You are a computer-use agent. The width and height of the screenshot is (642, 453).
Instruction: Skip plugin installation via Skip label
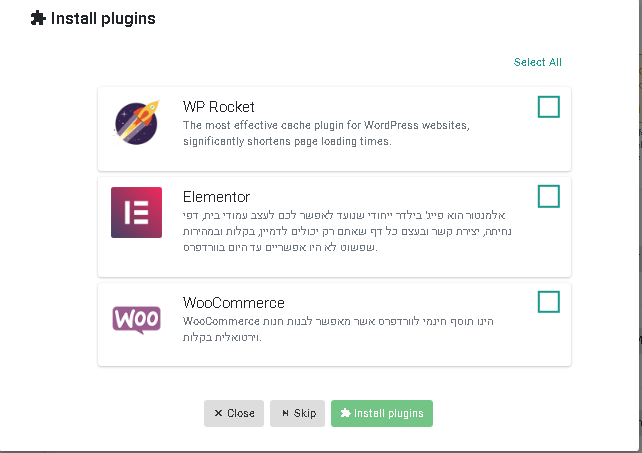(305, 413)
